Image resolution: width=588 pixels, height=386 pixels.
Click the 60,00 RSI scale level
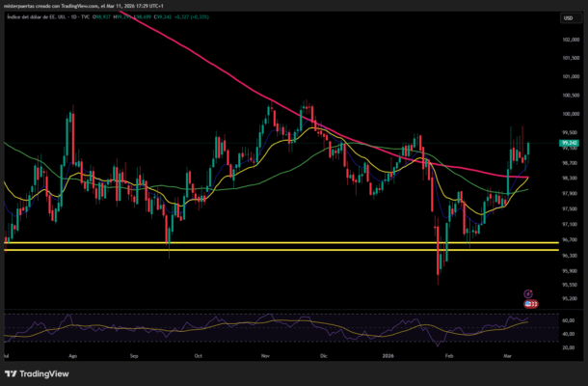click(569, 320)
